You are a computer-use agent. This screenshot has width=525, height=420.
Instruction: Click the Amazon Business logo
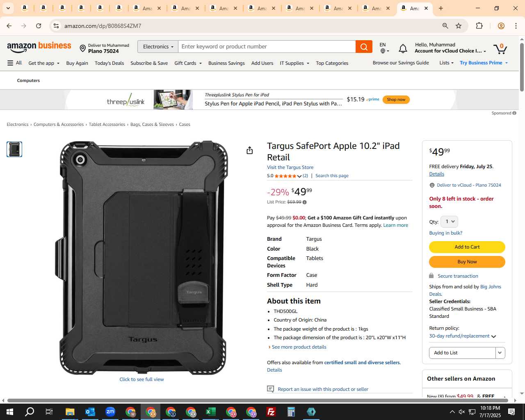tap(39, 47)
